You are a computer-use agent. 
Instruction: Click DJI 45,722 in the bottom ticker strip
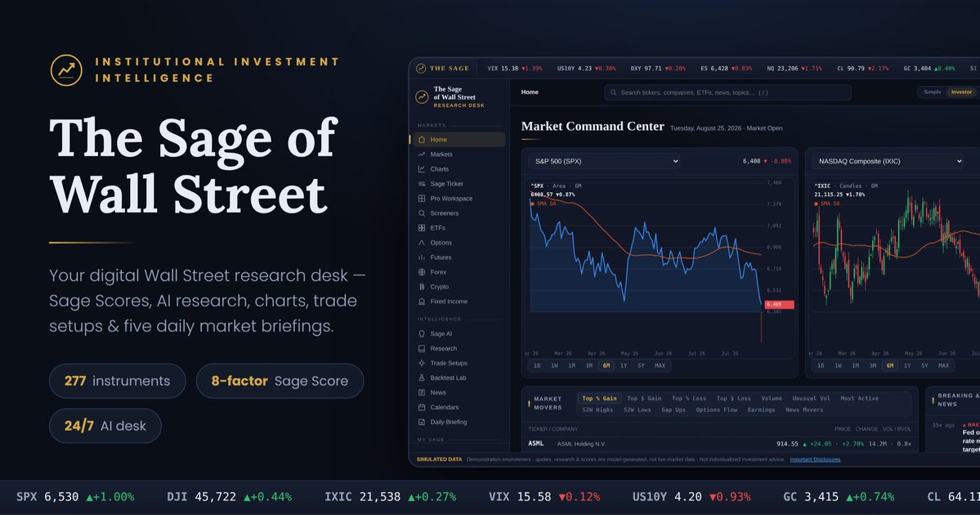[230, 497]
